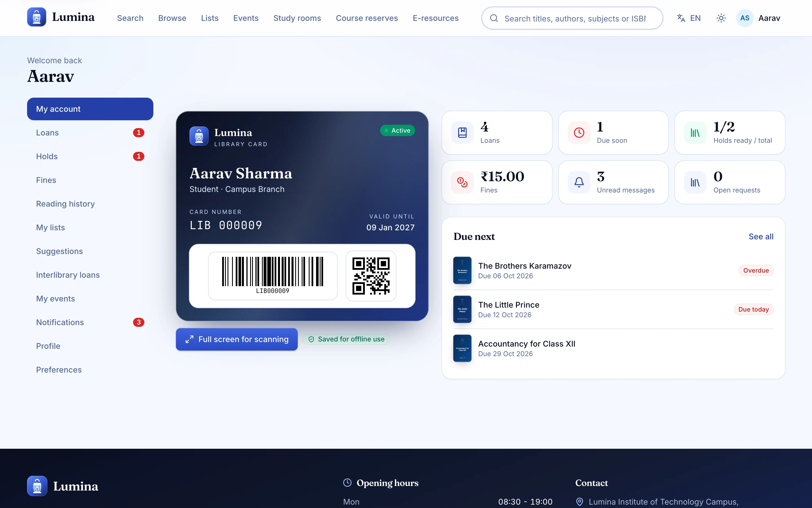Click the language translate icon
The width and height of the screenshot is (812, 508).
tap(681, 18)
